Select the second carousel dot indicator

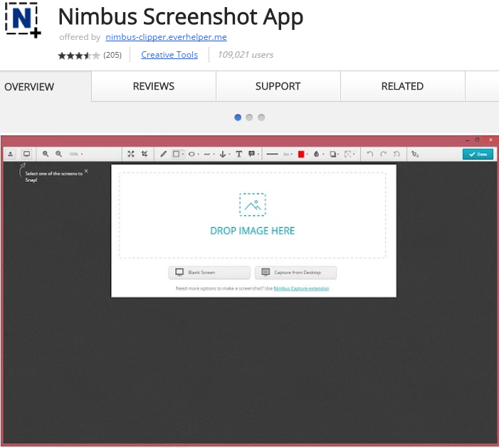pos(249,118)
